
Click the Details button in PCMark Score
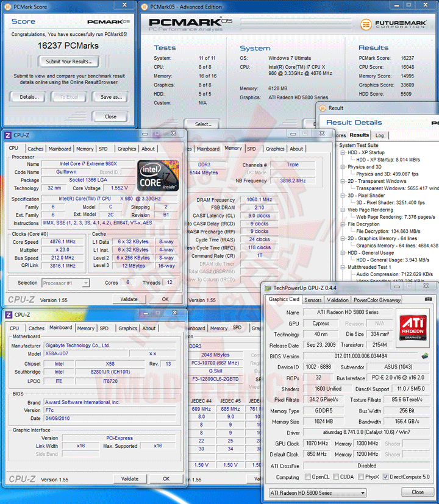(29, 97)
